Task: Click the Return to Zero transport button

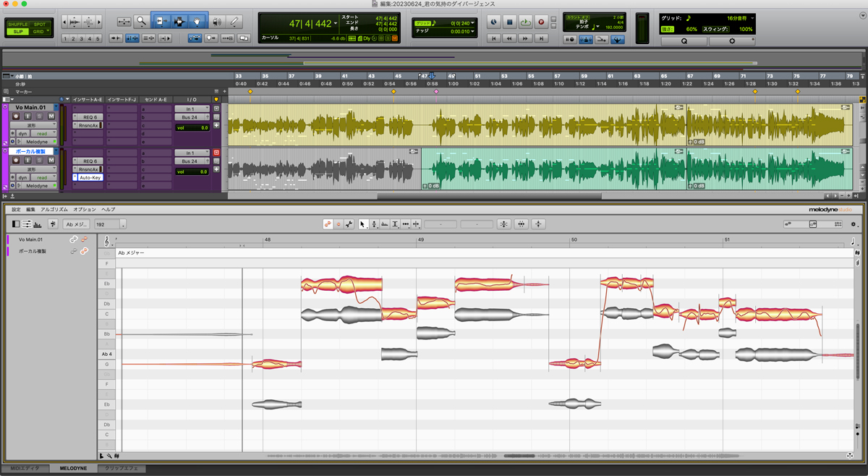Action: (494, 38)
